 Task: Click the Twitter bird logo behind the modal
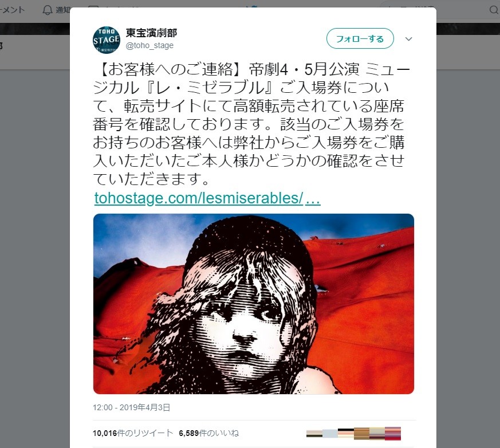click(252, 6)
